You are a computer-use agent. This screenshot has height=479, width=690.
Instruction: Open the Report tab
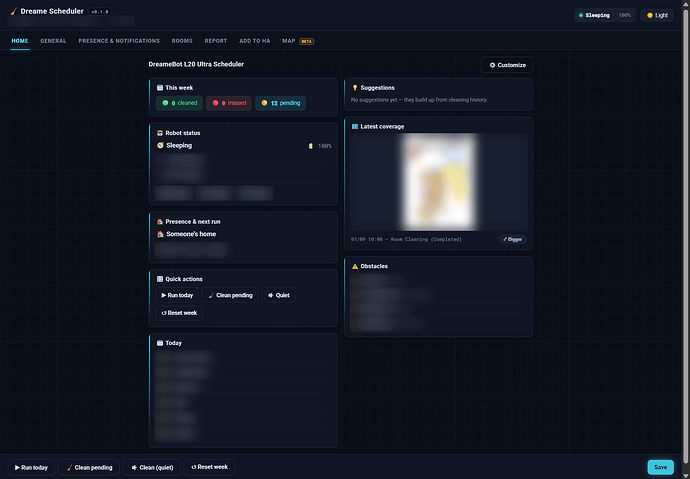(216, 41)
